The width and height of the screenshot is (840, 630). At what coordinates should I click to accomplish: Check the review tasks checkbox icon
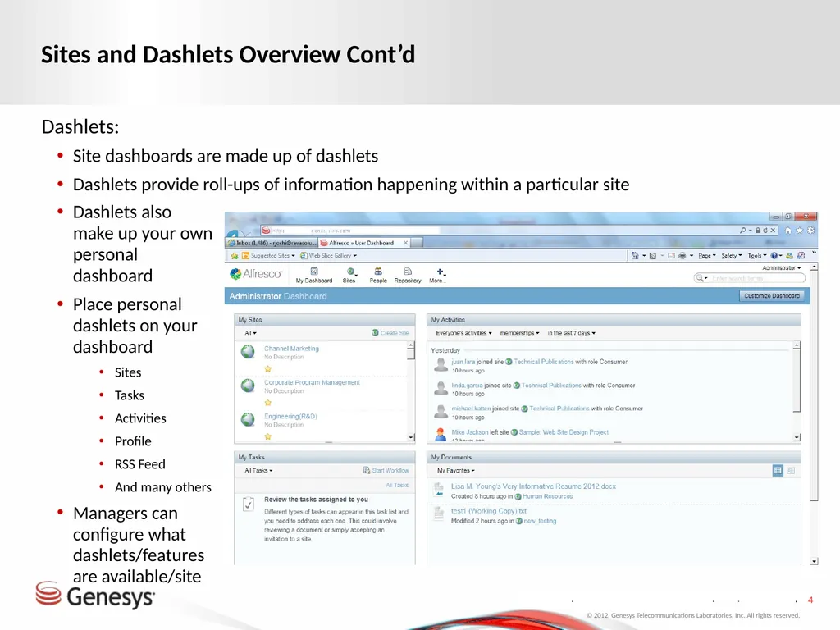pos(248,504)
